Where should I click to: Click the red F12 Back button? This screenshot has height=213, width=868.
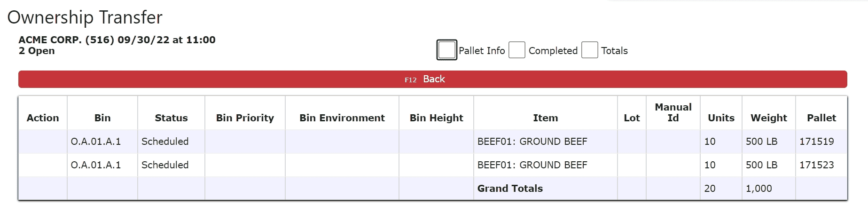tap(432, 79)
